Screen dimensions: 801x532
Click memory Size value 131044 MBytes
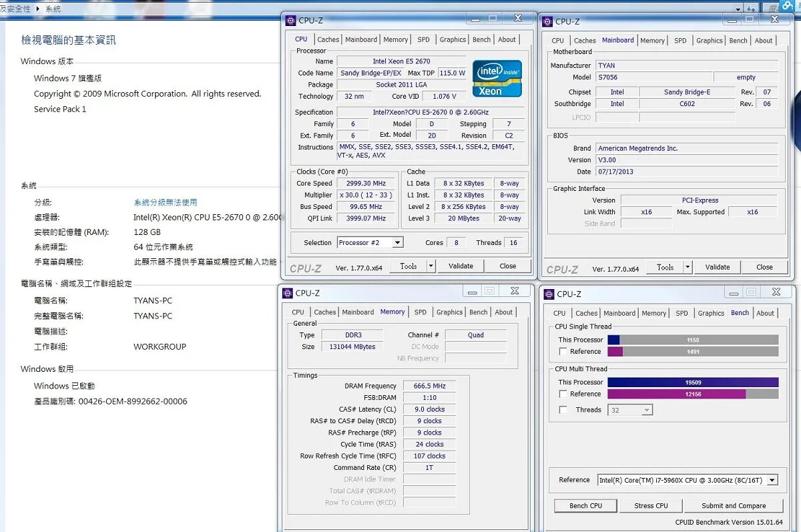[352, 347]
